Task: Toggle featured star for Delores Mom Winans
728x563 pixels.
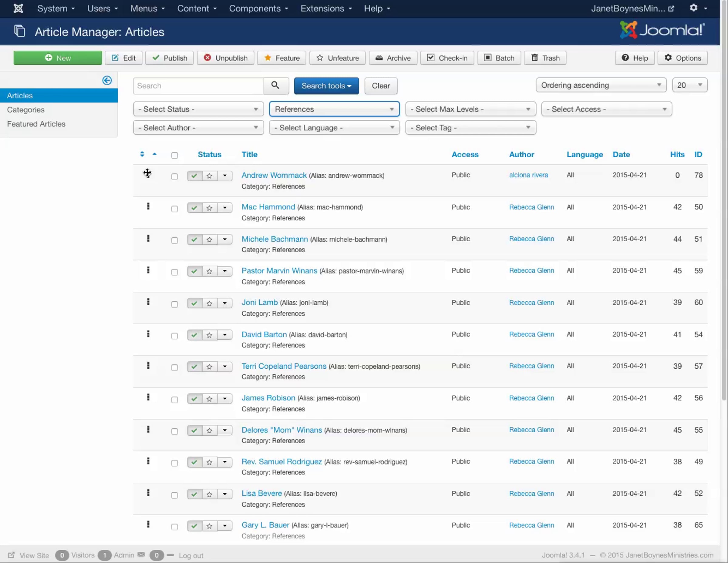Action: (x=210, y=431)
